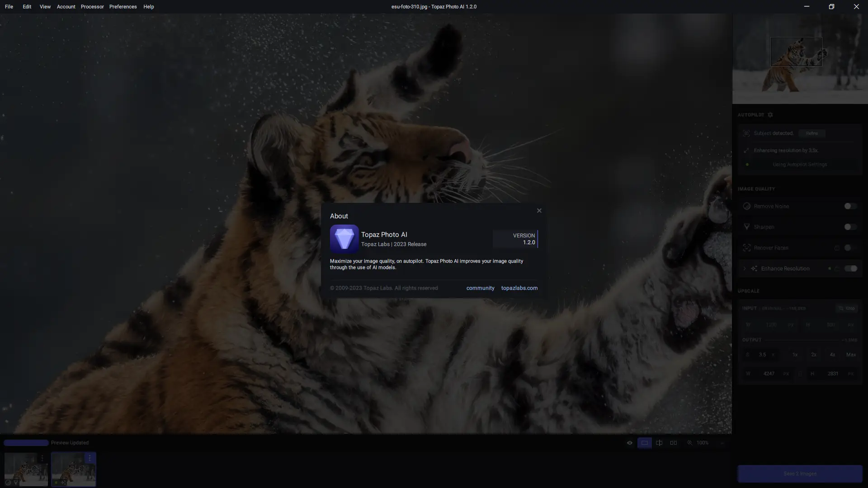868x488 pixels.
Task: Select side-by-side view icon
Action: [674, 443]
